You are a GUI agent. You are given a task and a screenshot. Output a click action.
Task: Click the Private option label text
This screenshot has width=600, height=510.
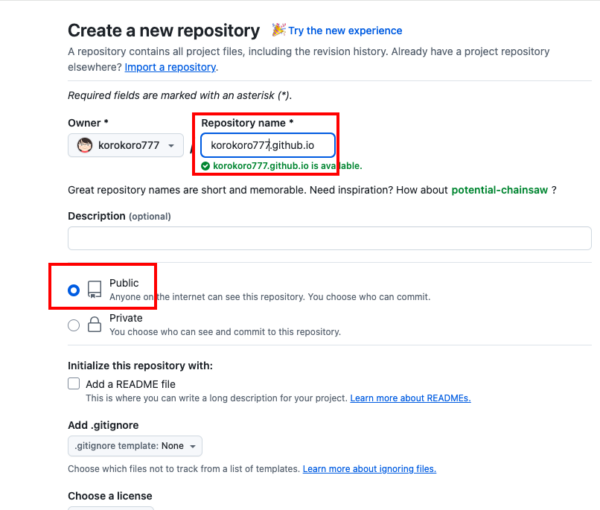(x=126, y=318)
